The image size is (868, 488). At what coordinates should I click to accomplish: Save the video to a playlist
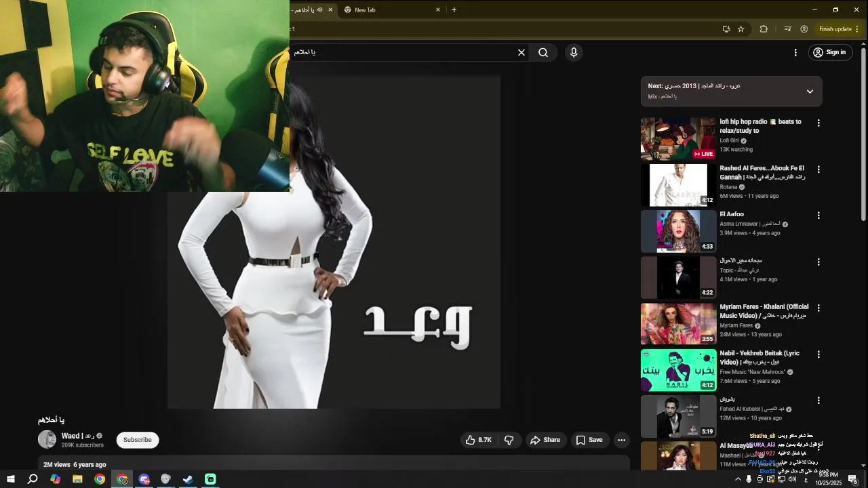(589, 440)
